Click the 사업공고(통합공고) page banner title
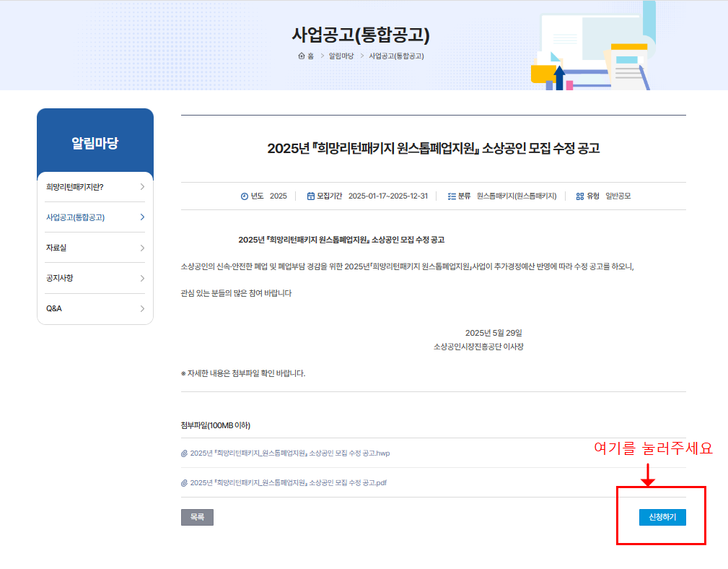728x569 pixels. 361,35
